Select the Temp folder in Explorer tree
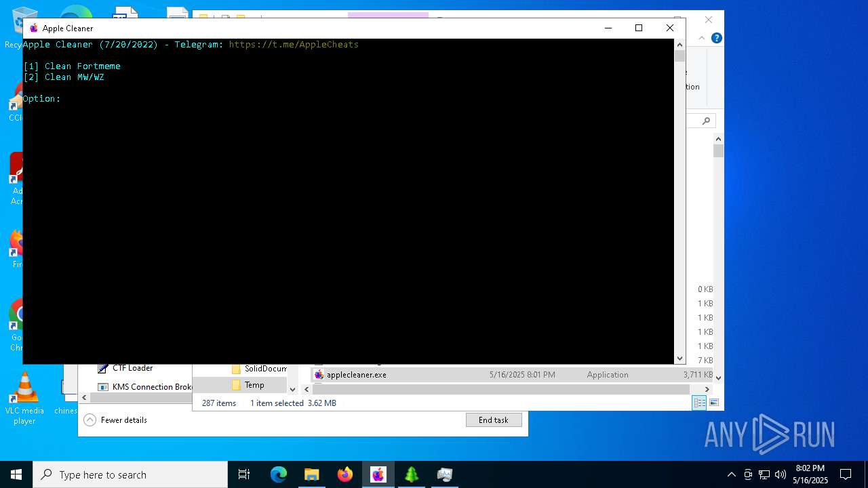This screenshot has width=868, height=488. click(254, 385)
